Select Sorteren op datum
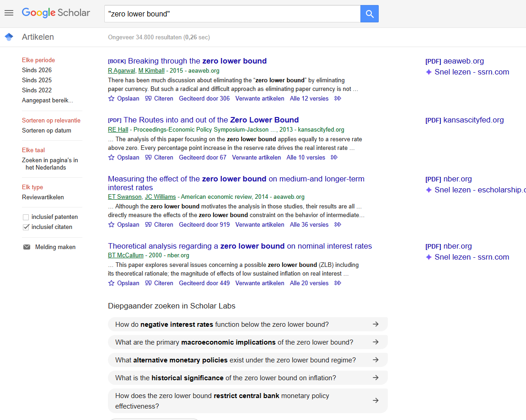 click(x=47, y=130)
